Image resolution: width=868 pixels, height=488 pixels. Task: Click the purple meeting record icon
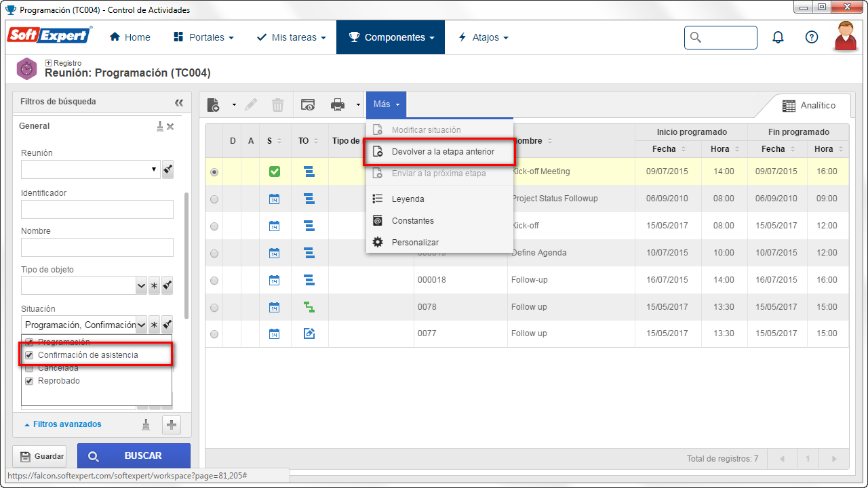click(26, 68)
